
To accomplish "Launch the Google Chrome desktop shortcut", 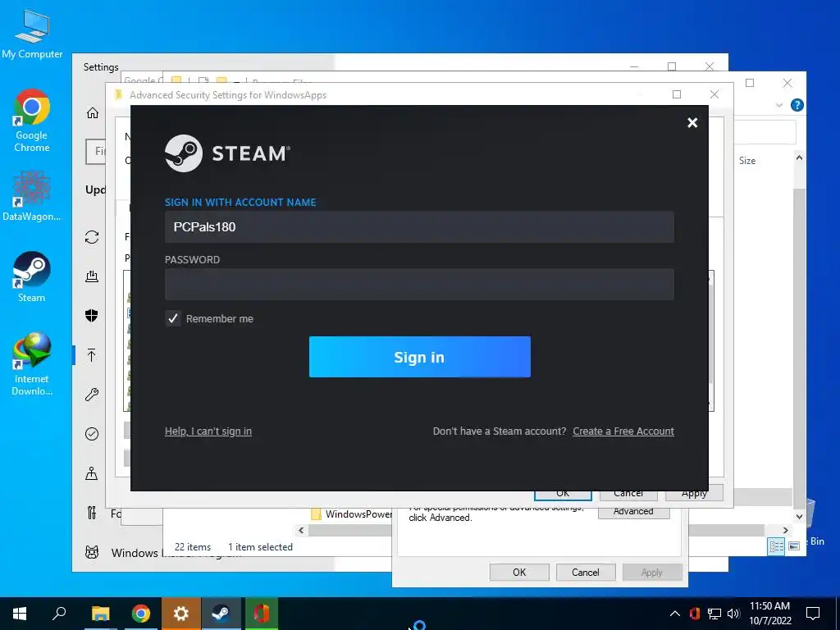I will click(32, 121).
